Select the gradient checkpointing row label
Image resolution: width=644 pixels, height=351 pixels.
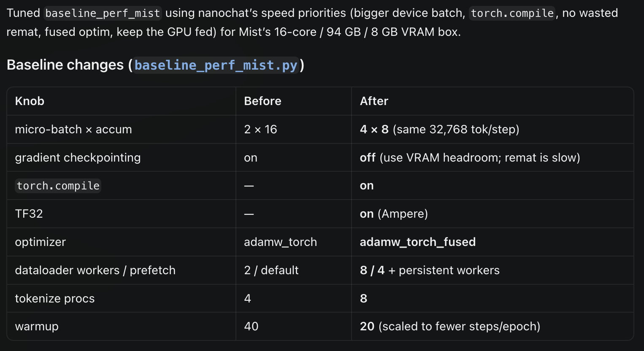tap(78, 158)
